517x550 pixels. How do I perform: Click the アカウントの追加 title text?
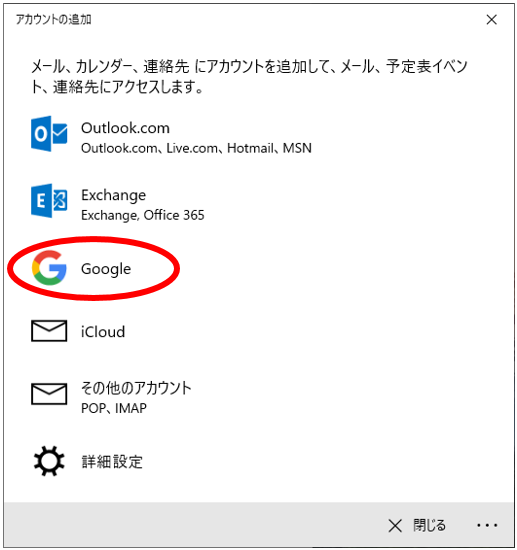click(53, 20)
